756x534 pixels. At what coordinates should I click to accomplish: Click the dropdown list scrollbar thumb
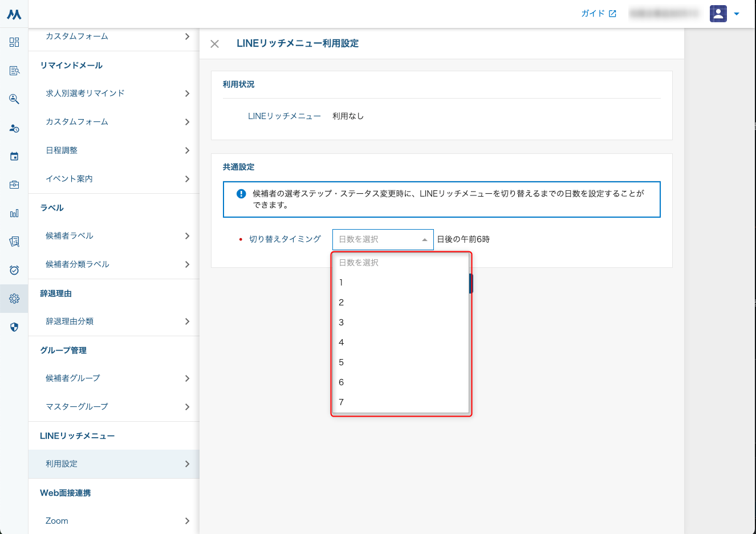click(x=470, y=283)
